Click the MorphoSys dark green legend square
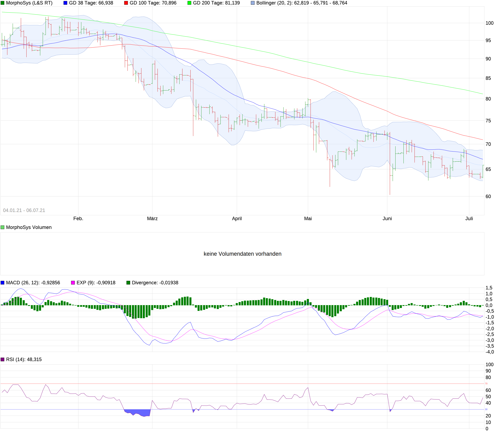The image size is (504, 434). point(2,3)
